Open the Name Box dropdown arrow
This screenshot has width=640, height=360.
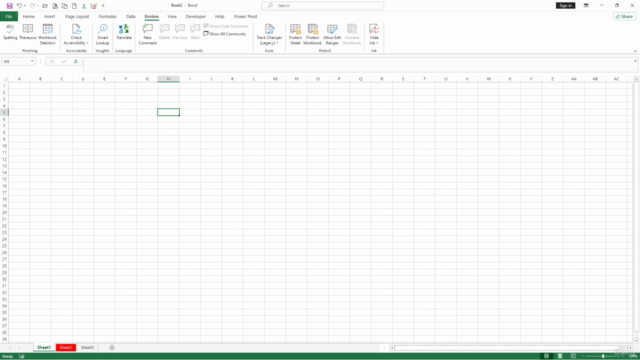tap(32, 61)
